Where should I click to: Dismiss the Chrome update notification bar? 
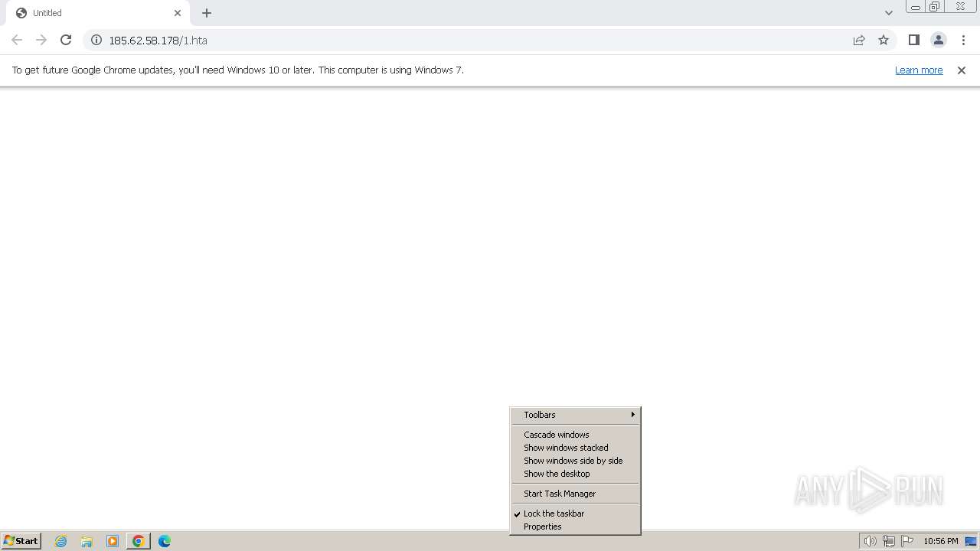pyautogui.click(x=962, y=70)
